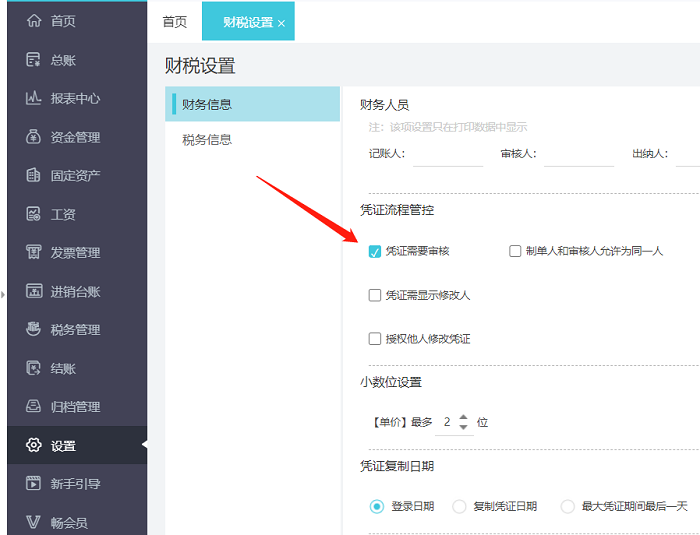Click the 税务管理 tax icon
The height and width of the screenshot is (535, 700).
pyautogui.click(x=33, y=329)
